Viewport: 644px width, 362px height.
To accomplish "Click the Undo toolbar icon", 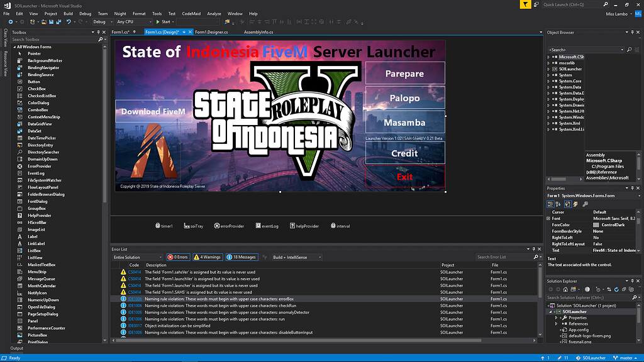I will click(69, 22).
